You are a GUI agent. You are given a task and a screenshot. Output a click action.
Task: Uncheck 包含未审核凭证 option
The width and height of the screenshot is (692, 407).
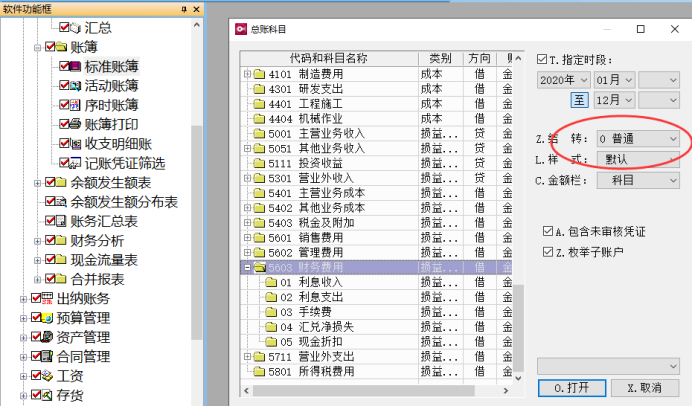tap(547, 231)
